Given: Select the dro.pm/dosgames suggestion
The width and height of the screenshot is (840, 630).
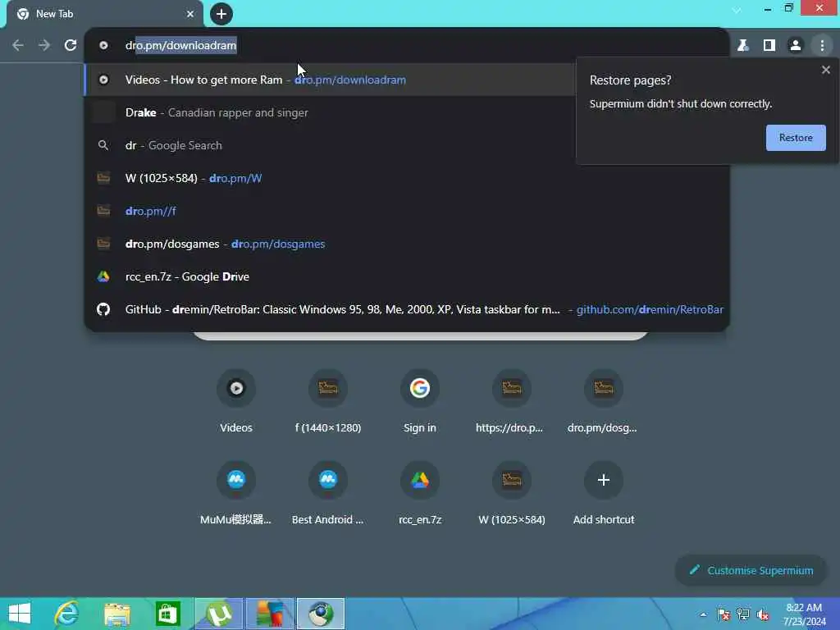Looking at the screenshot, I should [407, 244].
